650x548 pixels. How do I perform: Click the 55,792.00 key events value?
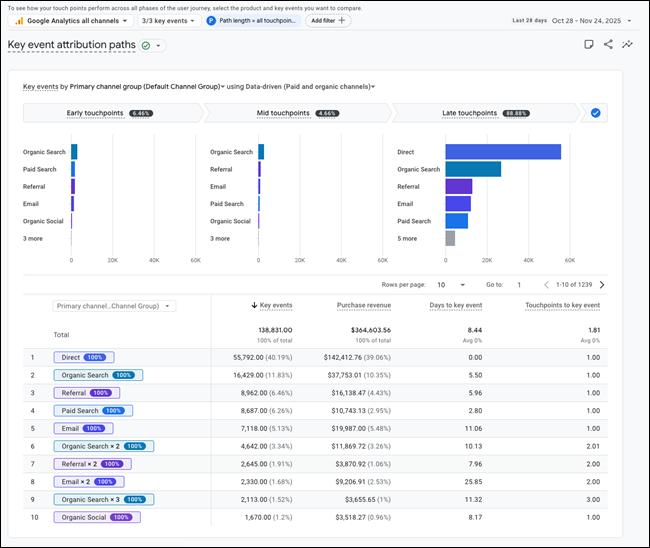[248, 357]
